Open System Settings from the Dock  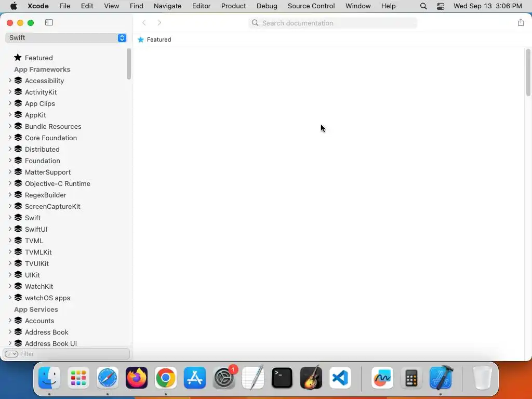[x=224, y=378]
